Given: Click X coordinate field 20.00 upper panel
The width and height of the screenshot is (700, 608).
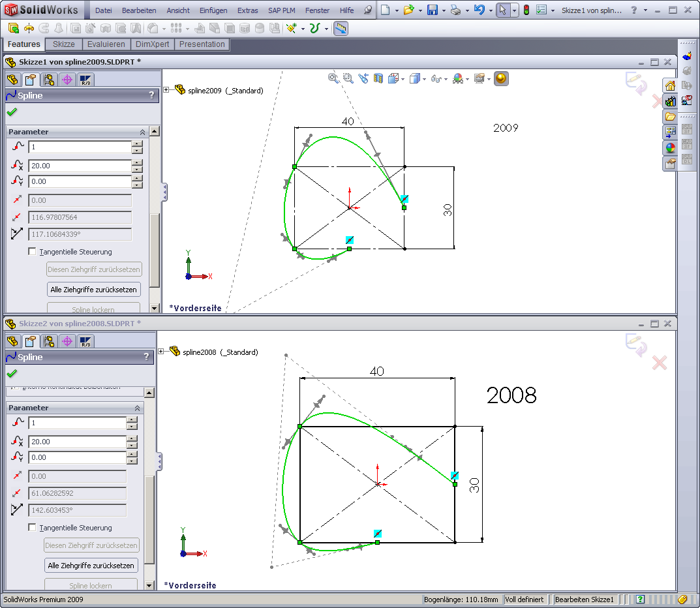Looking at the screenshot, I should click(80, 166).
